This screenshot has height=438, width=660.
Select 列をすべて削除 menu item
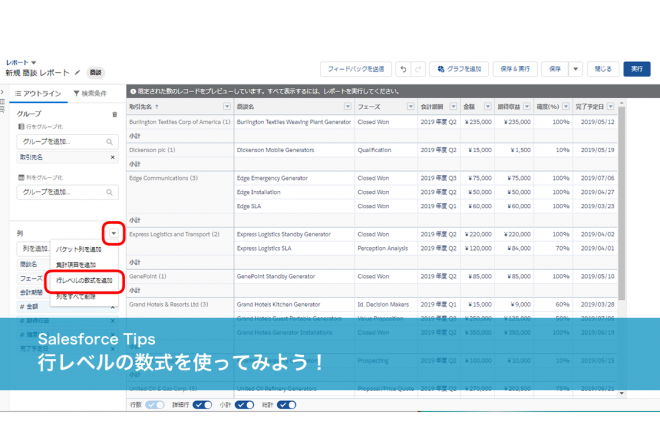[x=76, y=297]
